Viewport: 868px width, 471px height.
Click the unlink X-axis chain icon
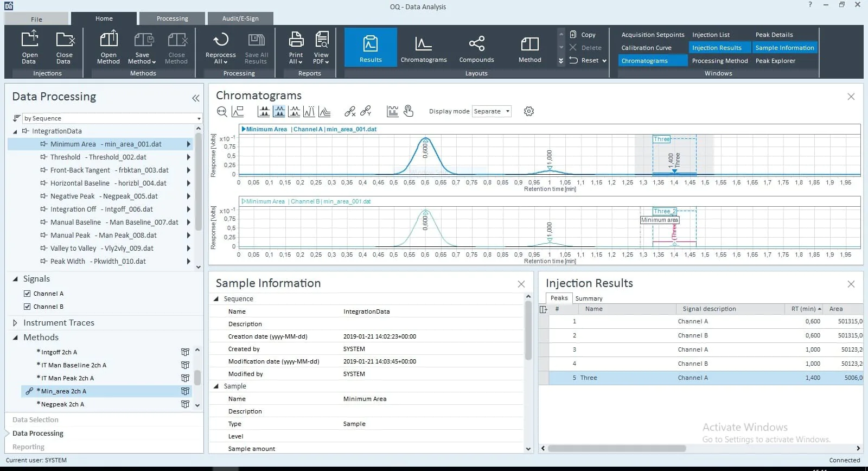click(x=350, y=111)
